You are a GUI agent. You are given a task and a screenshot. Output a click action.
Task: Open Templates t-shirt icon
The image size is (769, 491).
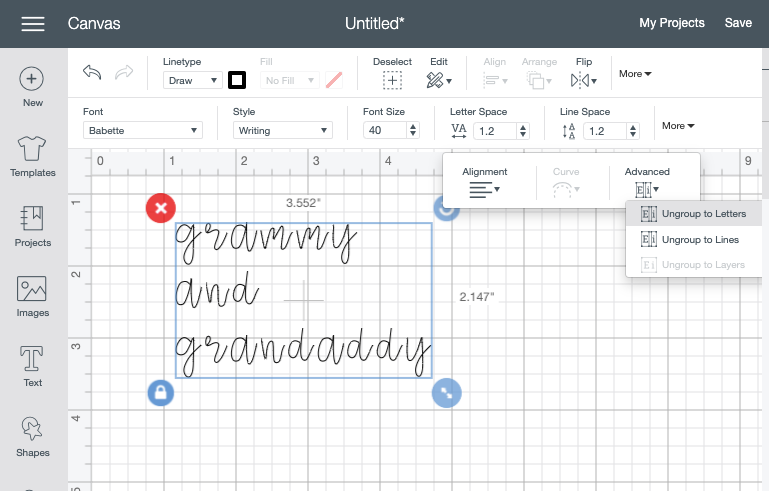coord(32,149)
